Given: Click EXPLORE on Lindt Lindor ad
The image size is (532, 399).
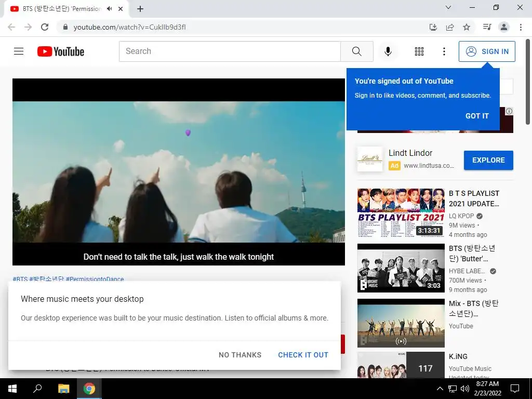Looking at the screenshot, I should (x=488, y=160).
